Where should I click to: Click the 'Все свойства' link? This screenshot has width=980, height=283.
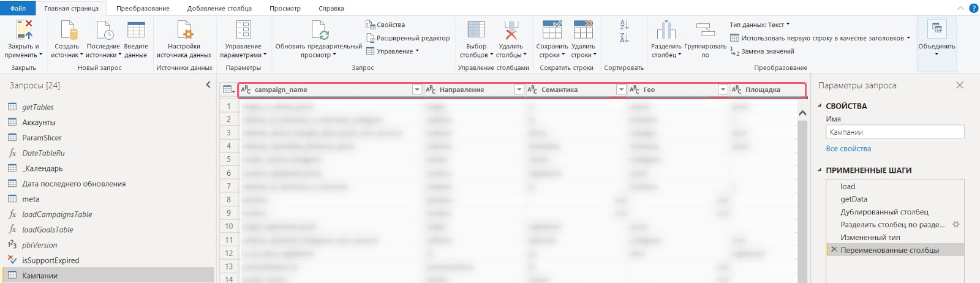[x=848, y=149]
